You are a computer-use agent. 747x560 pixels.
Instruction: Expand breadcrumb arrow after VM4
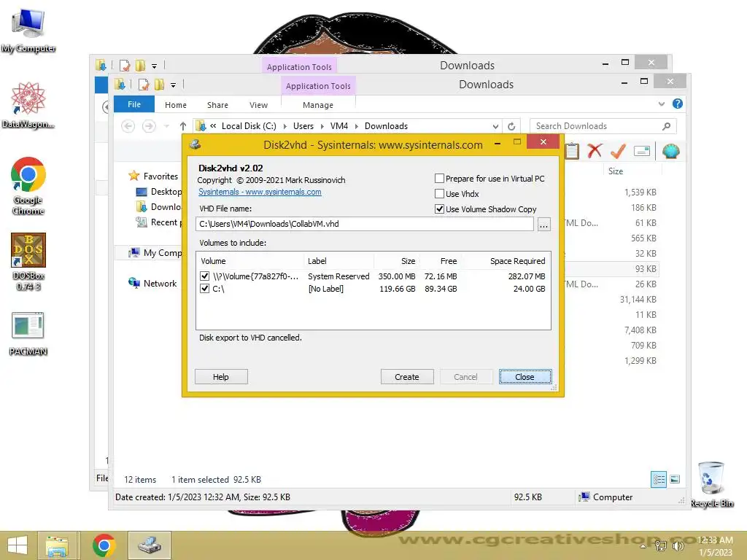[356, 126]
